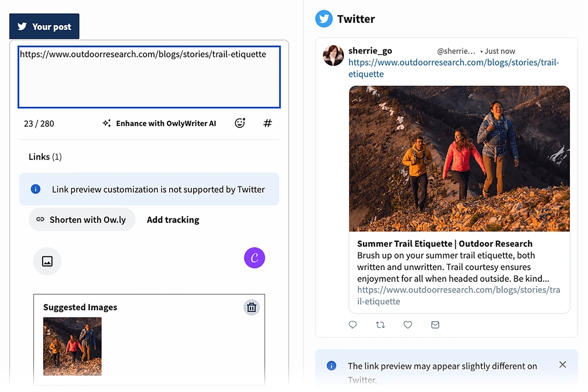The height and width of the screenshot is (392, 588).
Task: Delete suggested images with trash icon
Action: 251,307
